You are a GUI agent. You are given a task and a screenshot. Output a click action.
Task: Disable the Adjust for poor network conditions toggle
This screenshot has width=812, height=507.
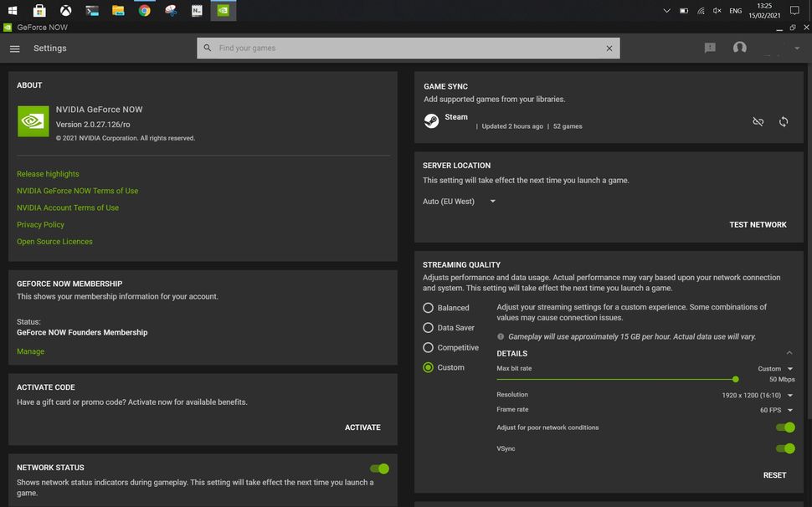tap(784, 427)
